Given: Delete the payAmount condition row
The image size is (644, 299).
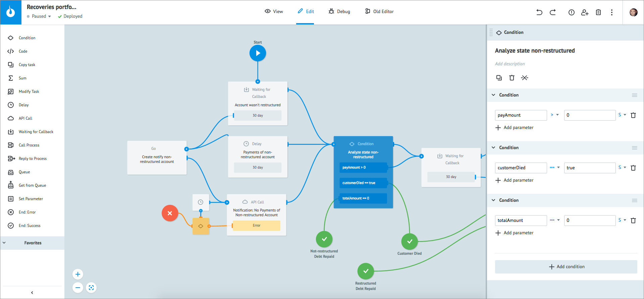Looking at the screenshot, I should point(633,115).
